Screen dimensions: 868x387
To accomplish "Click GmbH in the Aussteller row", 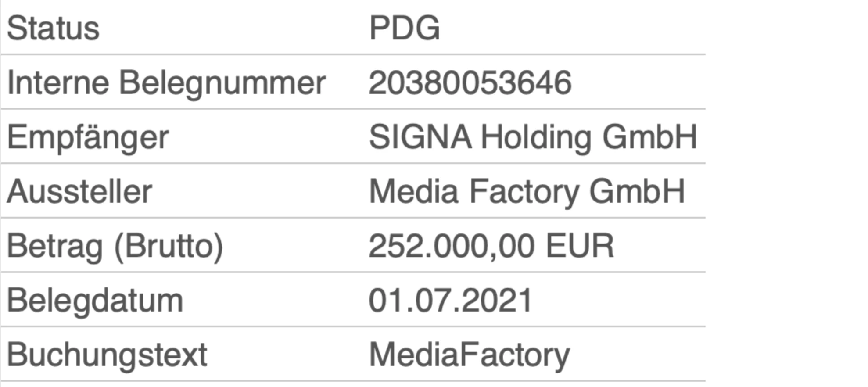I will click(637, 192).
